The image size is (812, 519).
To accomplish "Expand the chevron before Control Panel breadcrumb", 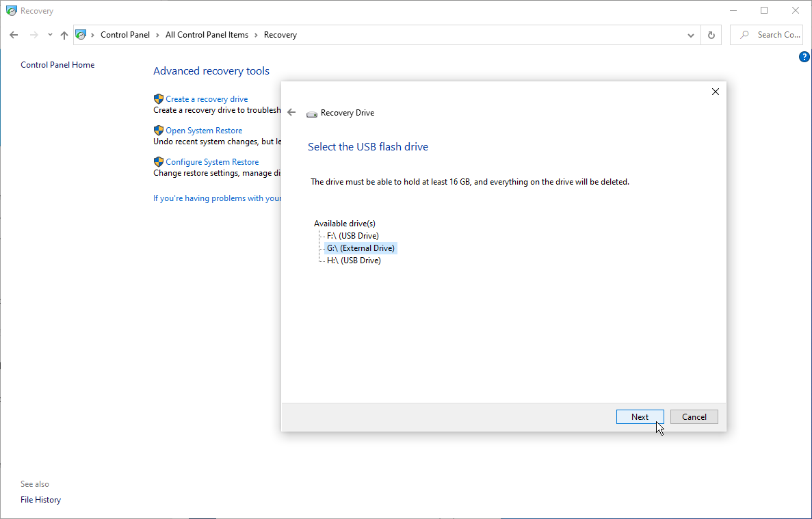I will click(93, 35).
